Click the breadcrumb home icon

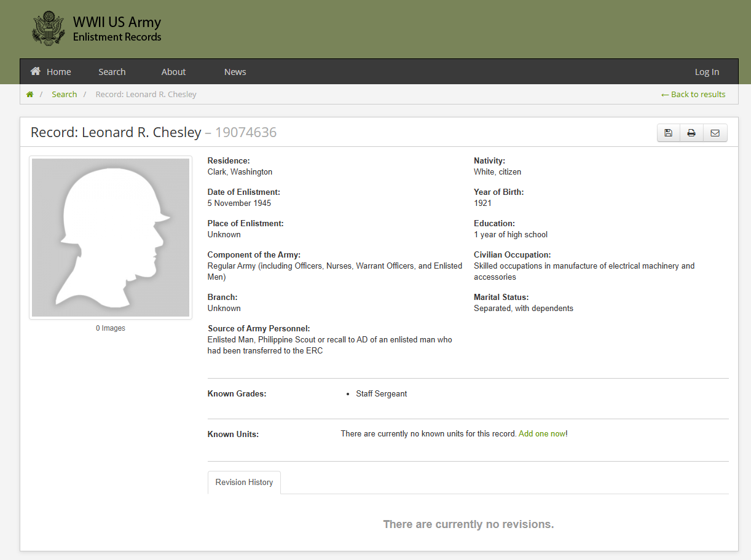pos(29,95)
